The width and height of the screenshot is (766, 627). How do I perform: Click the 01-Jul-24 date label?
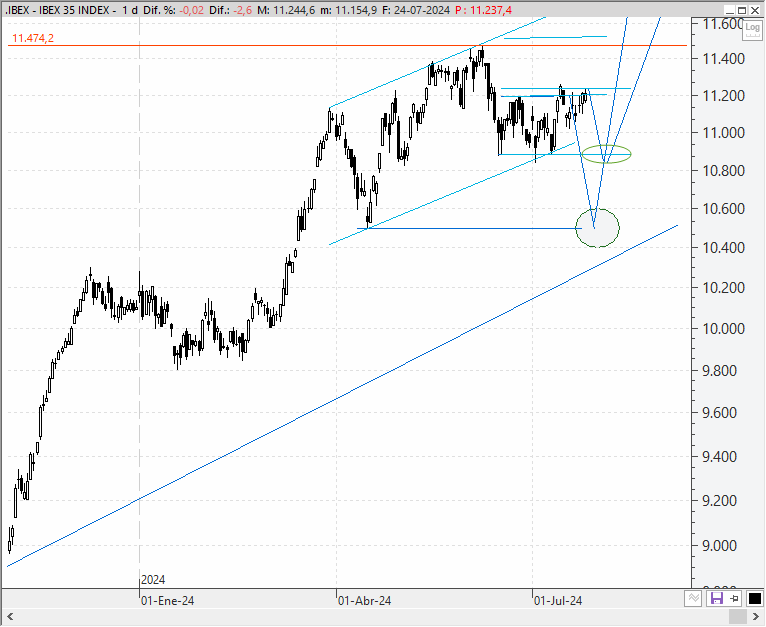pos(558,601)
